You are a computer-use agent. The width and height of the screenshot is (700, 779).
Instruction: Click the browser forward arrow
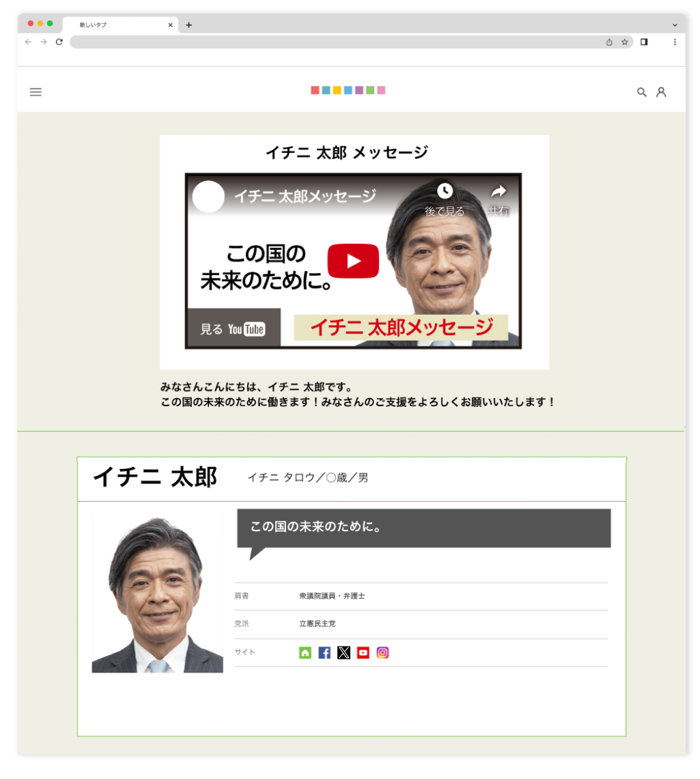tap(44, 42)
